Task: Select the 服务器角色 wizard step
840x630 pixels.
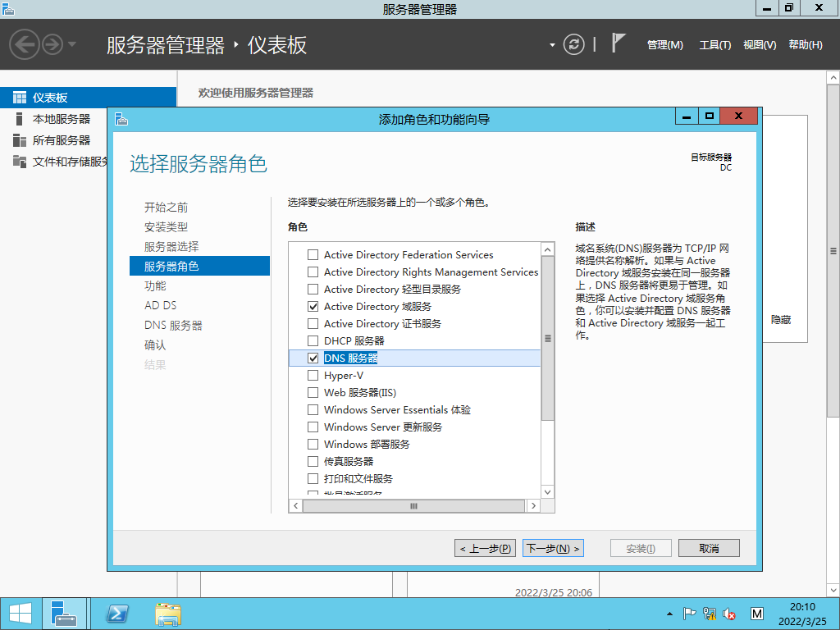Action: tap(199, 267)
